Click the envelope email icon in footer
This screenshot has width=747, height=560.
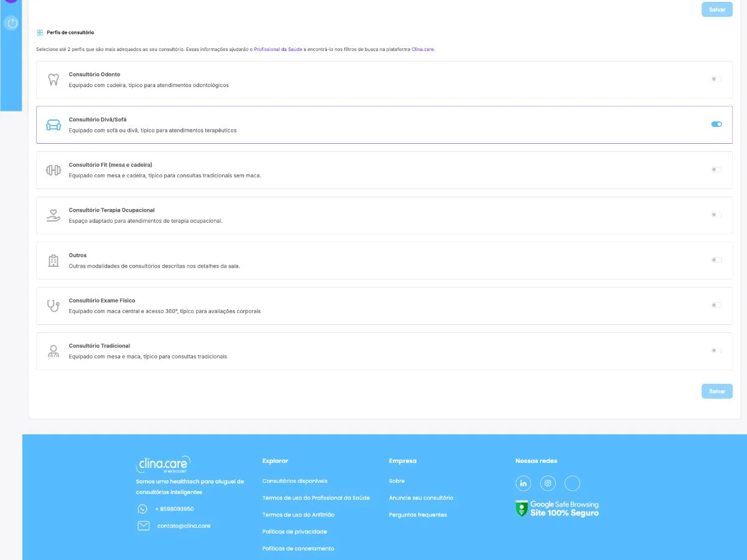click(x=143, y=526)
